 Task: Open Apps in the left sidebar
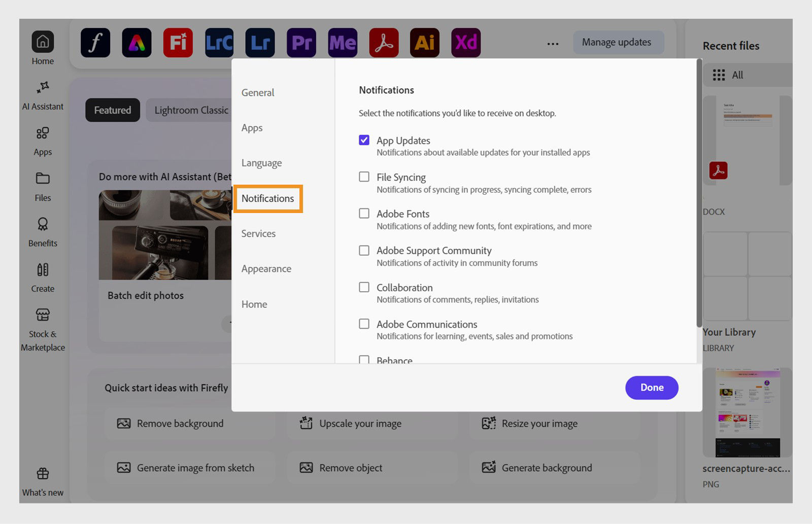pyautogui.click(x=43, y=141)
